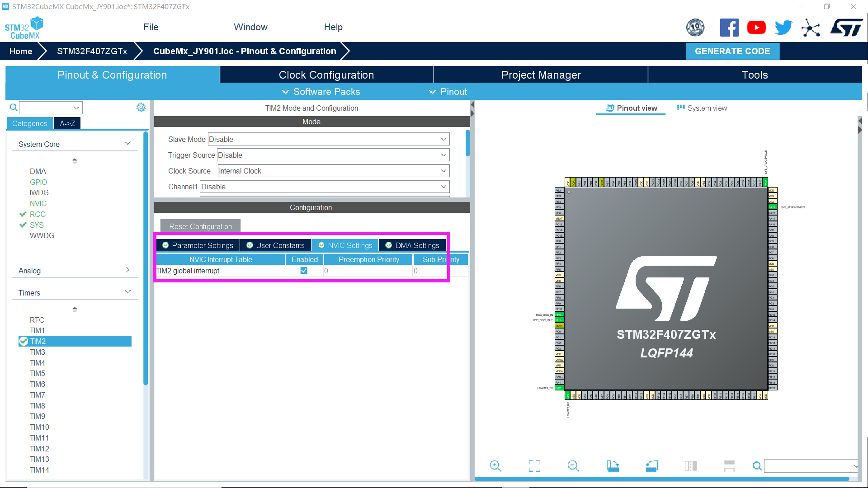Click the best-fit chip view icon

pyautogui.click(x=534, y=465)
